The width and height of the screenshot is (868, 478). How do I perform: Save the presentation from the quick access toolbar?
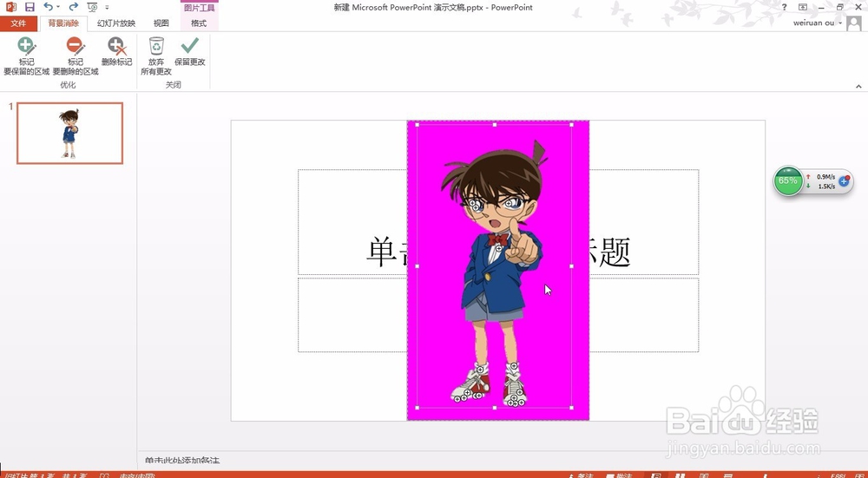30,7
